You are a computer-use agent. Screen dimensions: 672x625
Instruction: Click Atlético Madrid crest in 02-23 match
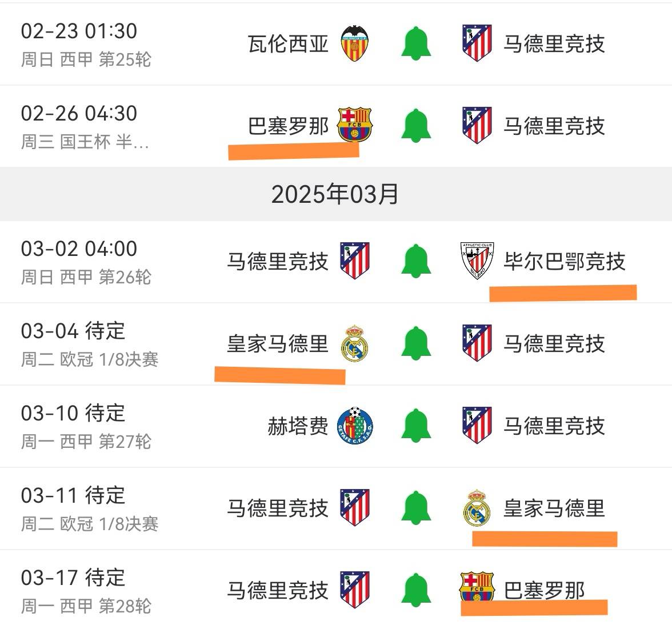pos(477,43)
